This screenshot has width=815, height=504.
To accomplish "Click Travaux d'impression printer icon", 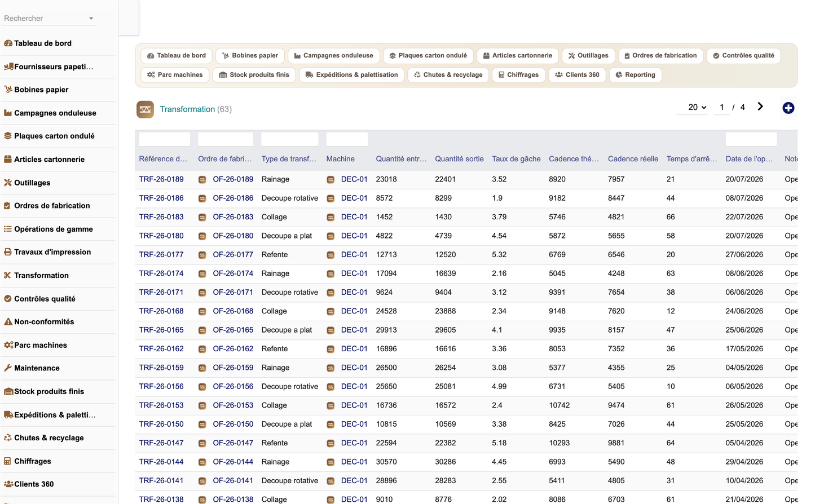I will (8, 252).
